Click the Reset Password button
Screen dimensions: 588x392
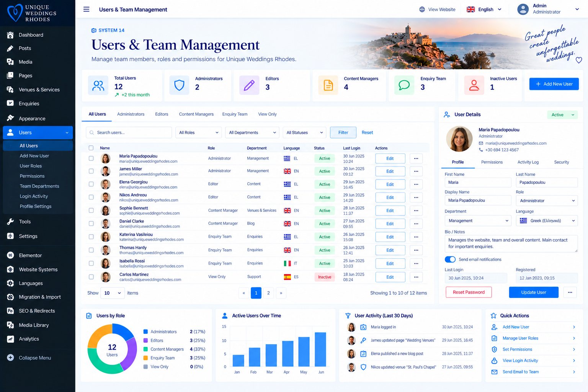(469, 292)
